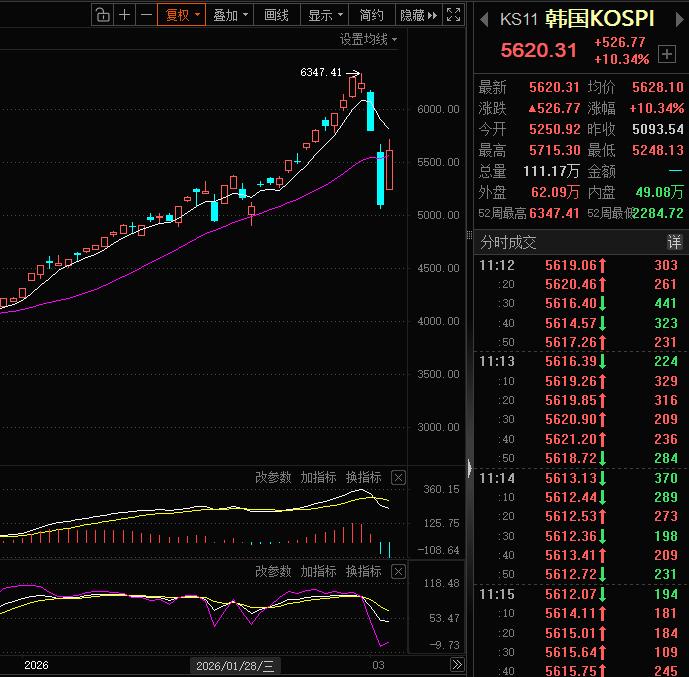Zoom out chart with minus icon
This screenshot has width=689, height=677.
pos(146,15)
